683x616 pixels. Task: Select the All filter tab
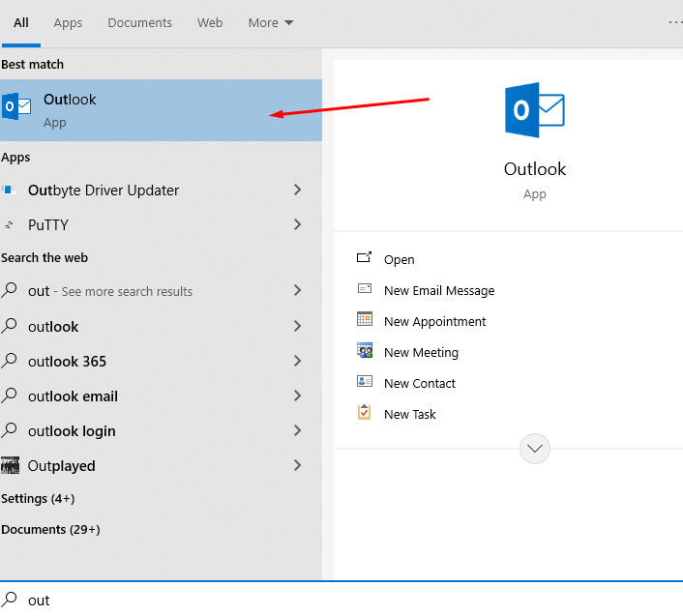21,22
